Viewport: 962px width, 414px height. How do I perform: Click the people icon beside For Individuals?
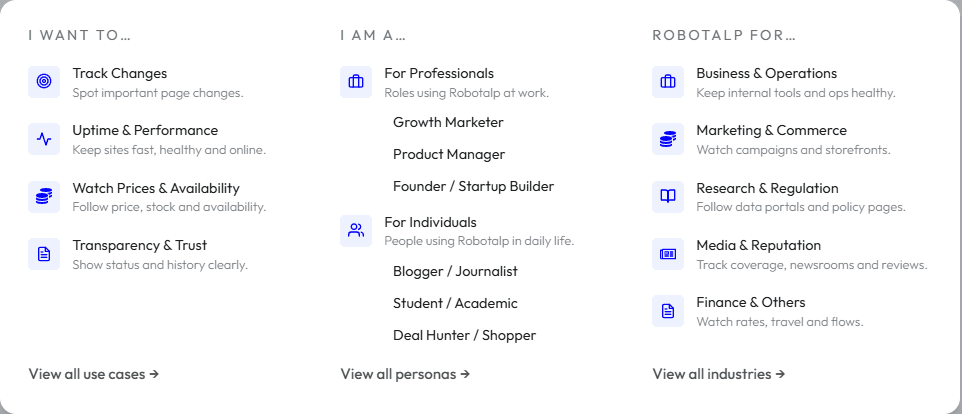[x=356, y=231]
